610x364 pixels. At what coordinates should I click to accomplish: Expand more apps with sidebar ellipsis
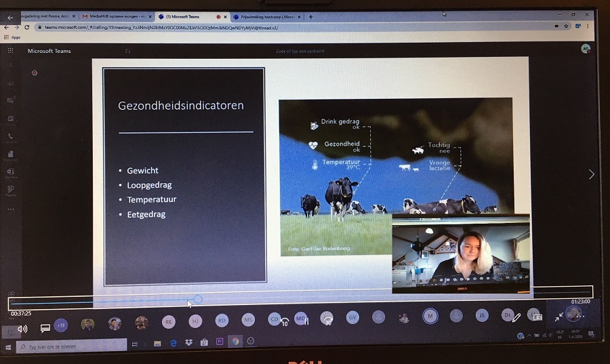10,209
